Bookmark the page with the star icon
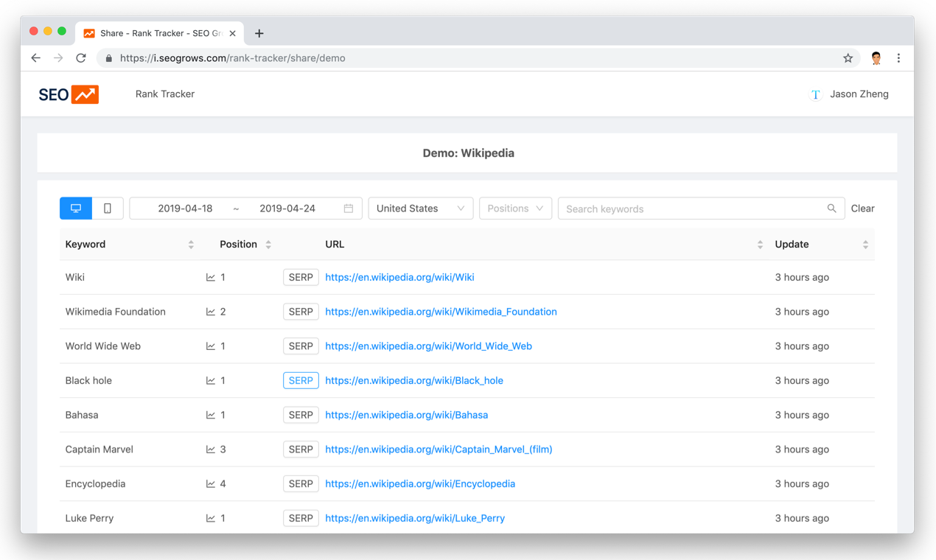This screenshot has width=936, height=560. [848, 57]
